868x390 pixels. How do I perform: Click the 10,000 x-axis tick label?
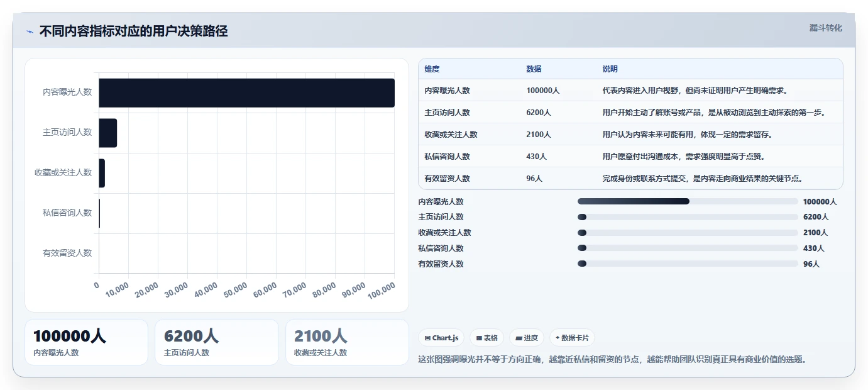(x=117, y=290)
